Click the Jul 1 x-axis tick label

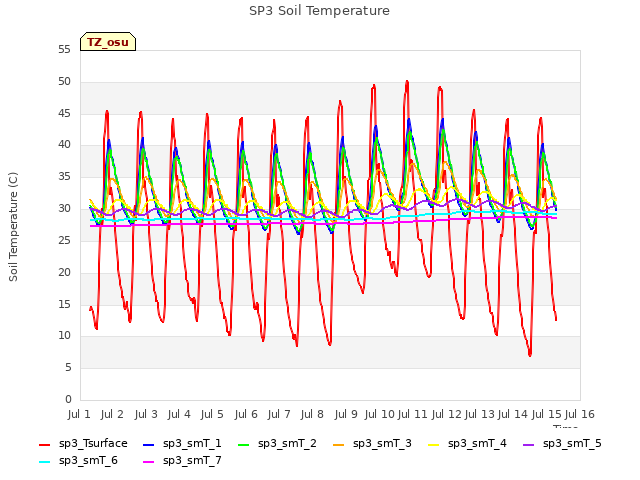click(x=79, y=414)
